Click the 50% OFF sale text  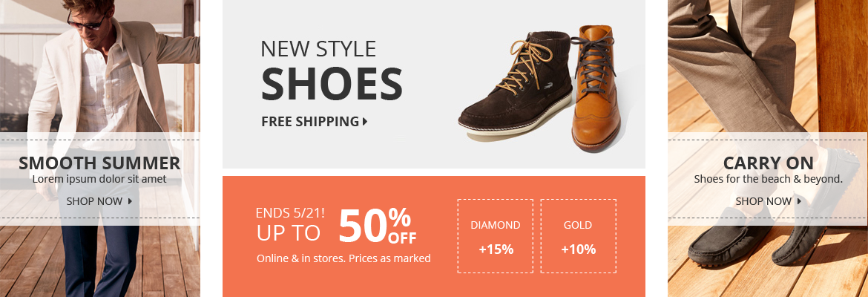pyautogui.click(x=378, y=226)
